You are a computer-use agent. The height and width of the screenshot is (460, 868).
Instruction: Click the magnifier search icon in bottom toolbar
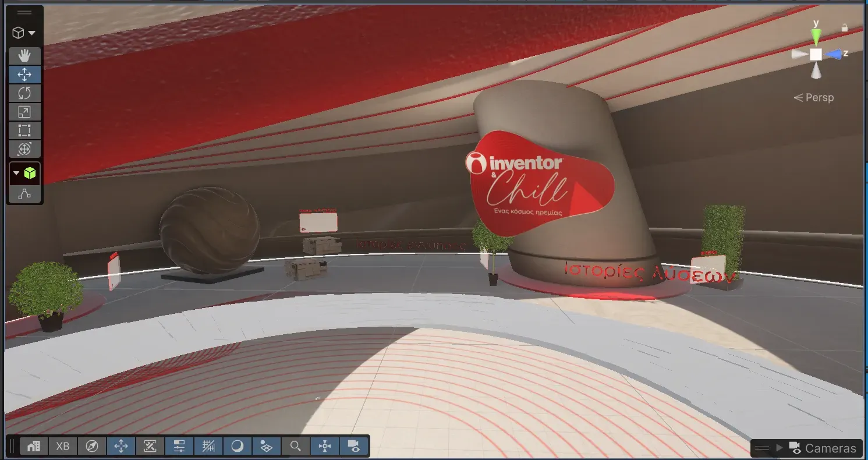(x=296, y=447)
